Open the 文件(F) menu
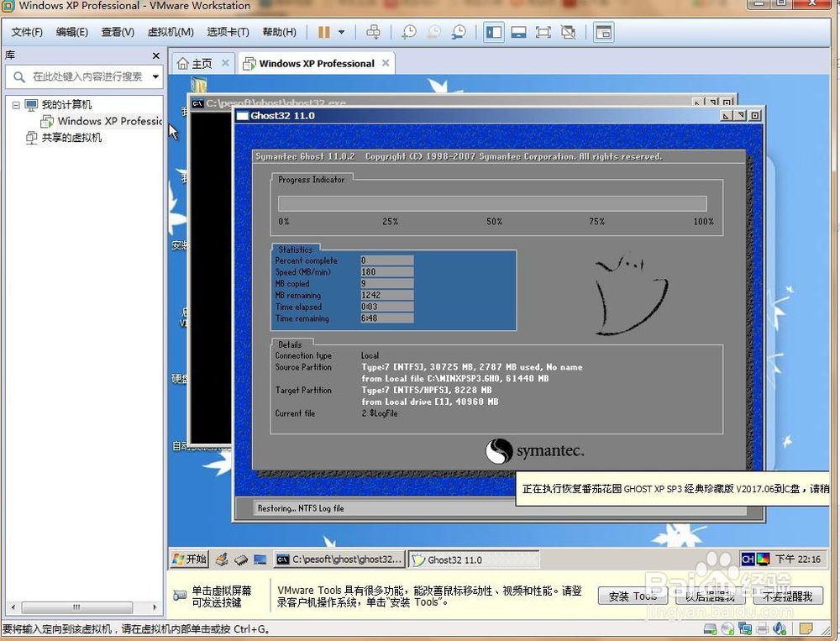This screenshot has width=840, height=641. (27, 32)
